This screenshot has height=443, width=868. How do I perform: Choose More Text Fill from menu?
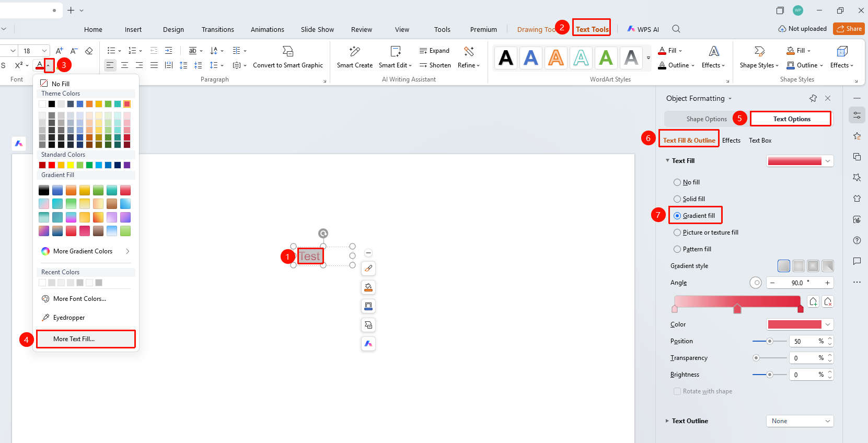[x=86, y=339]
